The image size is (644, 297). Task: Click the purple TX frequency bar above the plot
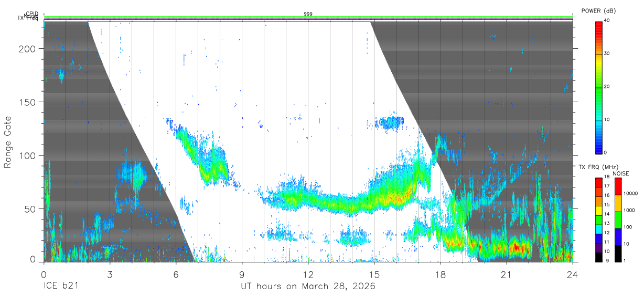click(308, 20)
